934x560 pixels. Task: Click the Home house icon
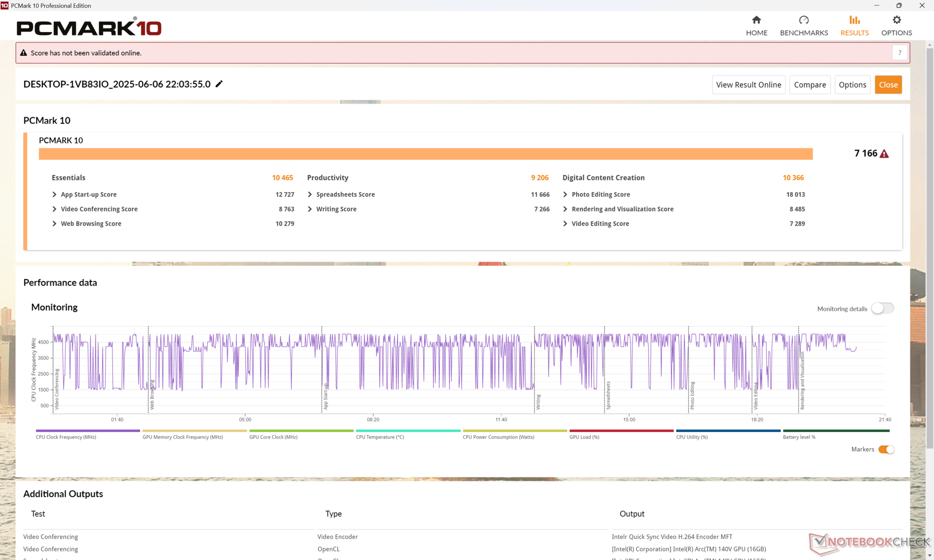[x=756, y=20]
